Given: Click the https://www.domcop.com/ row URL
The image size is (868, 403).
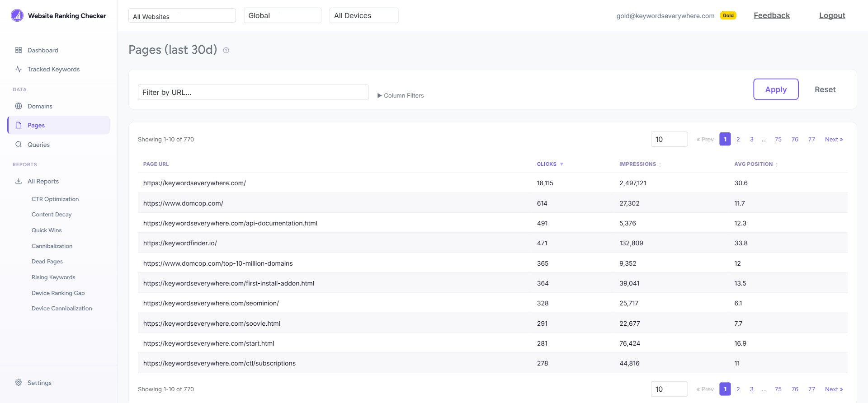Looking at the screenshot, I should pyautogui.click(x=183, y=203).
